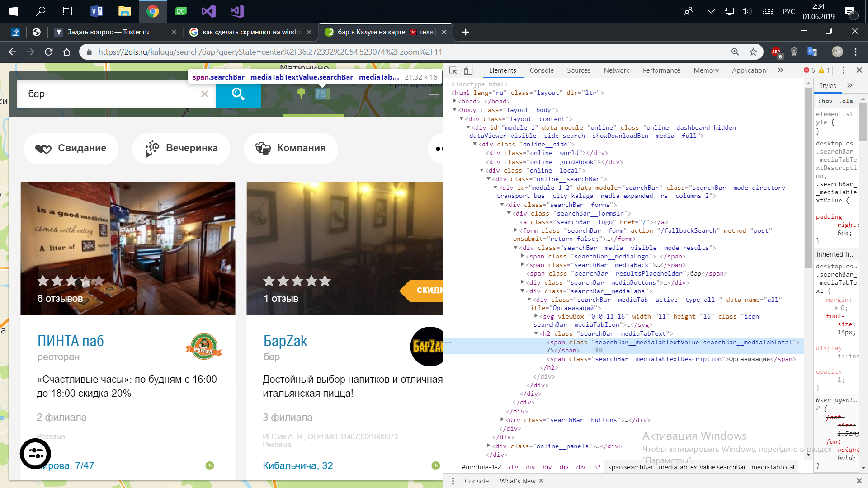
Task: Show more DevTools tabs with the chevron
Action: [781, 70]
